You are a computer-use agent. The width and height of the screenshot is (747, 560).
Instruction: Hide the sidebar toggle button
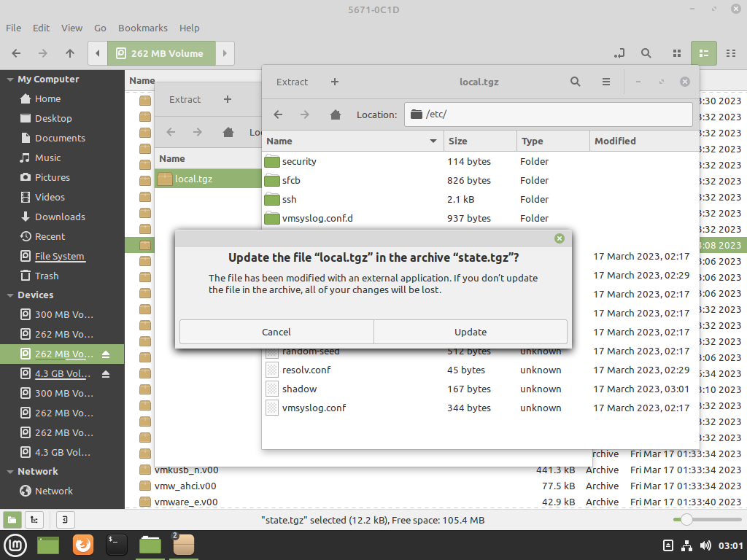click(x=65, y=520)
